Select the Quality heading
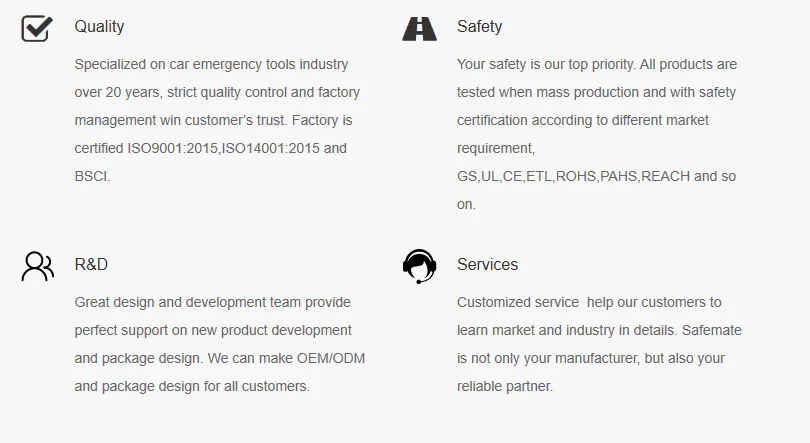This screenshot has height=443, width=810. tap(99, 27)
